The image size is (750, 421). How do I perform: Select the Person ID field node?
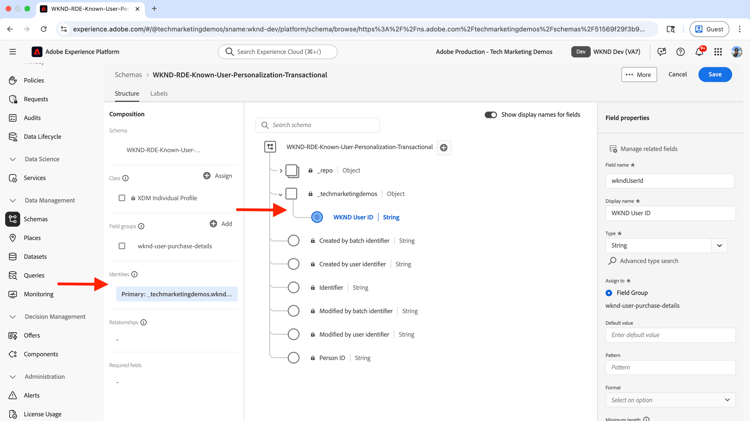click(294, 358)
